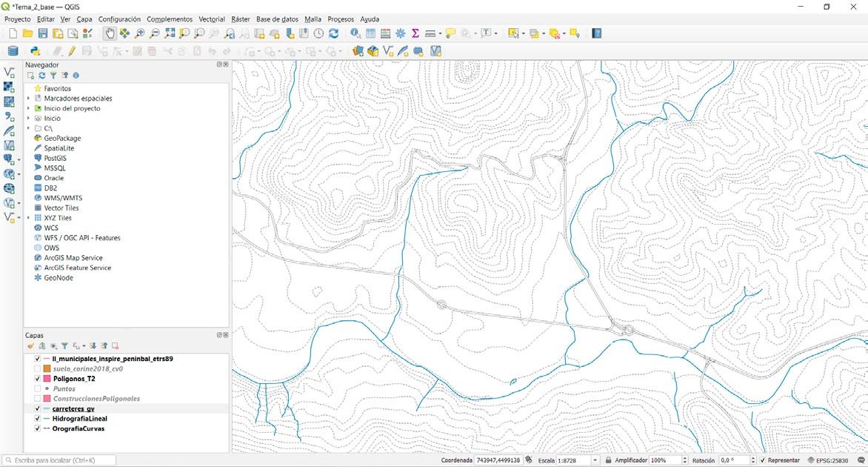868x467 pixels.
Task: Expand the XYZ Tiles node
Action: click(x=28, y=218)
